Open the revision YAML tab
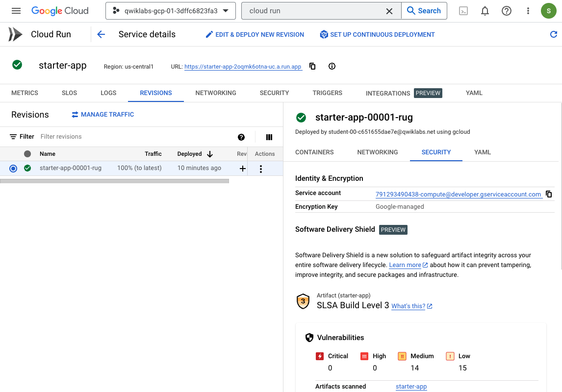 pyautogui.click(x=482, y=152)
